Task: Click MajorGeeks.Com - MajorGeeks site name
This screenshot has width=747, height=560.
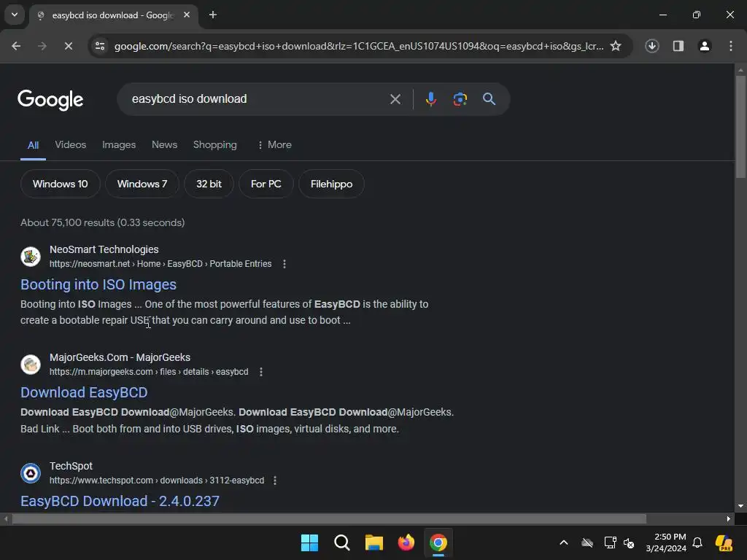Action: click(x=120, y=357)
